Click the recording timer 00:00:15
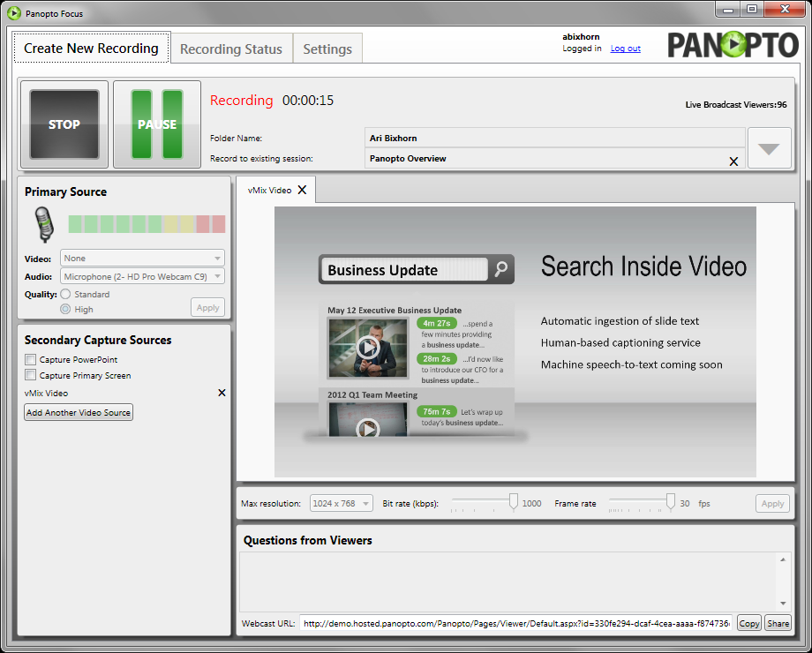The image size is (812, 653). (x=308, y=101)
